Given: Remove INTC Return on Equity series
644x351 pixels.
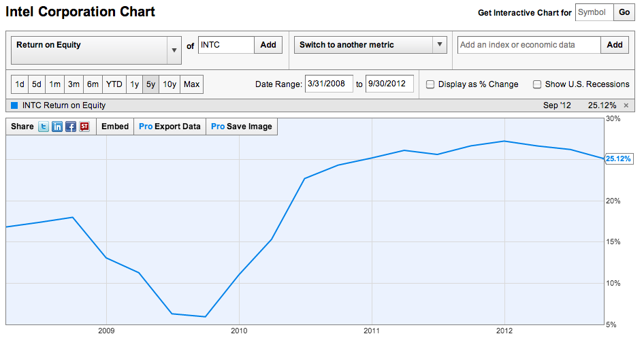Looking at the screenshot, I should [x=626, y=105].
